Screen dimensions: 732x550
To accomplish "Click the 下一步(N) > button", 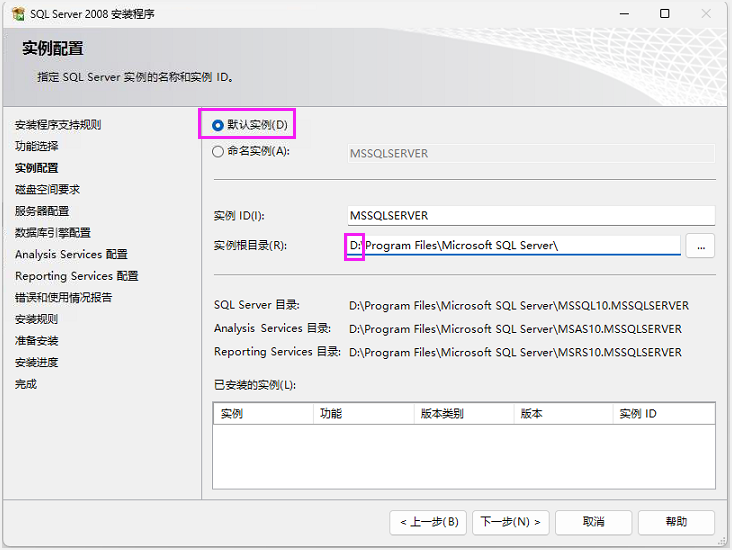I will [x=510, y=522].
